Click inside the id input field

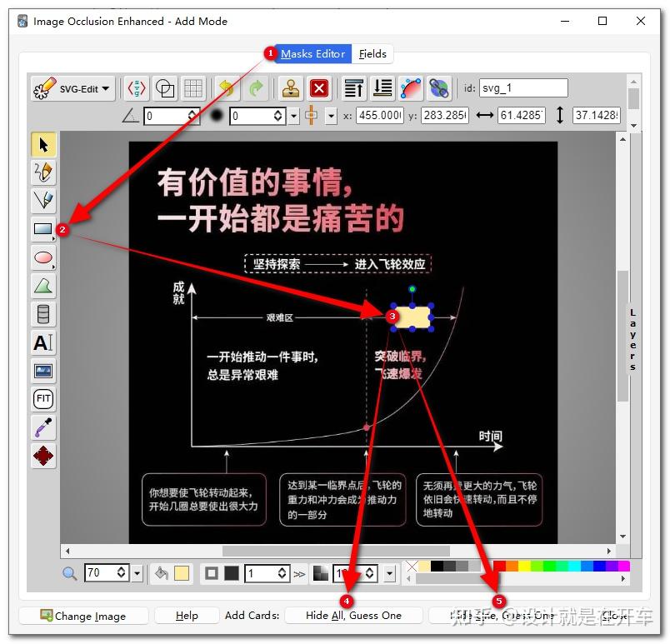pos(525,87)
